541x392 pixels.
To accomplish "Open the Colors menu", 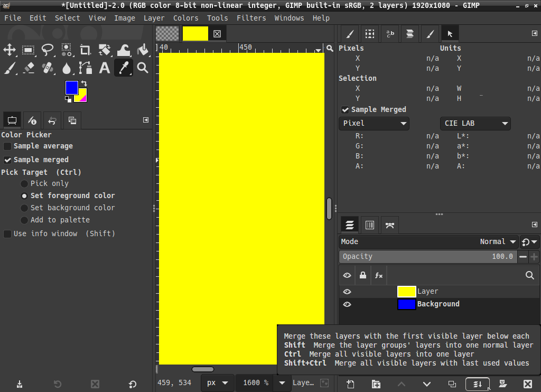I will [x=185, y=18].
